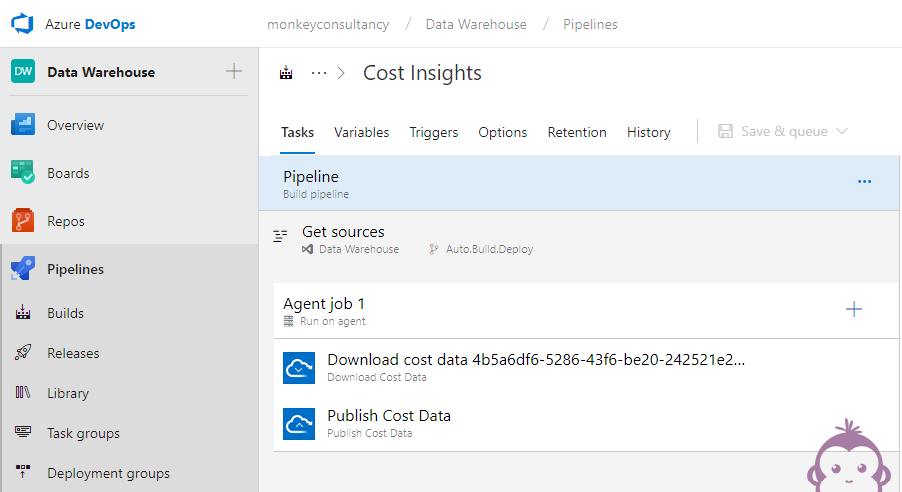This screenshot has width=902, height=492.
Task: Click the DW project avatar icon
Action: click(x=23, y=71)
